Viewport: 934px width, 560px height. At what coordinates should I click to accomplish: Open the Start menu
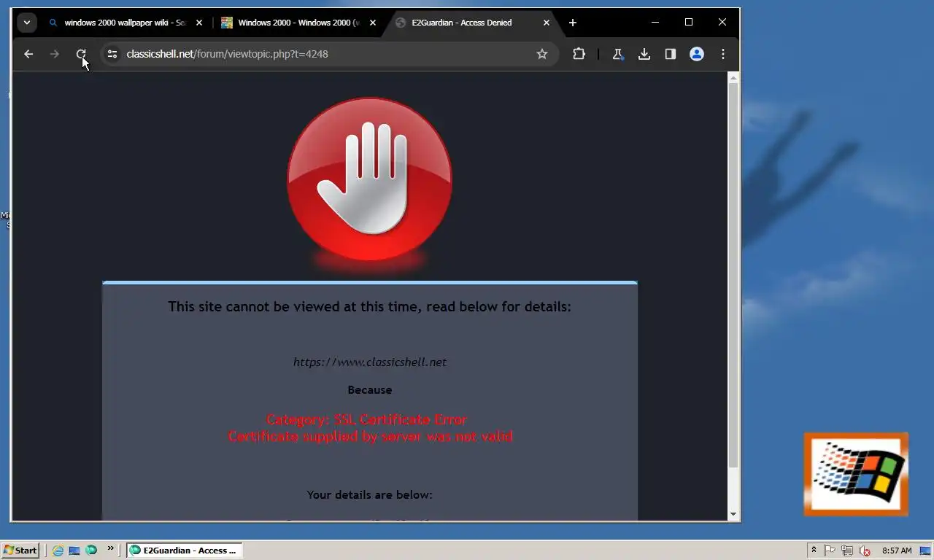pos(20,551)
